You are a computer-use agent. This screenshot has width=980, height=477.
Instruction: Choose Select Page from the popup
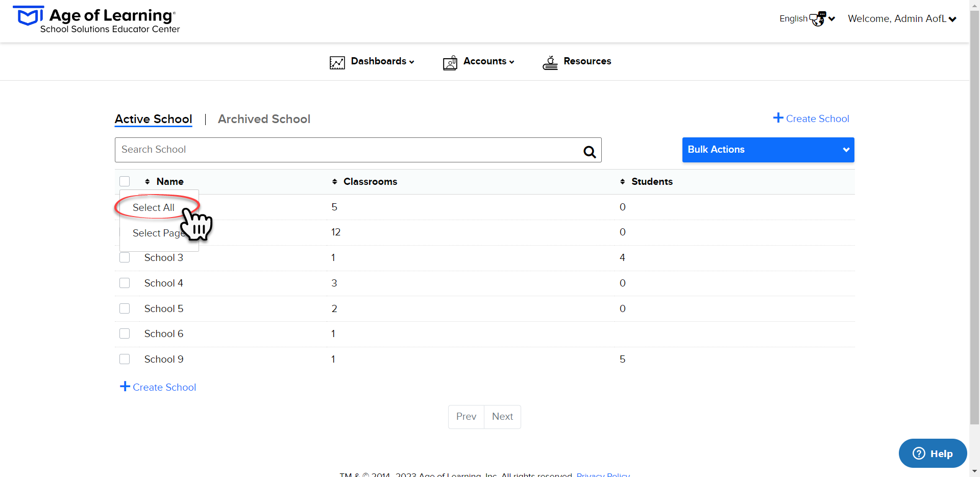(159, 233)
